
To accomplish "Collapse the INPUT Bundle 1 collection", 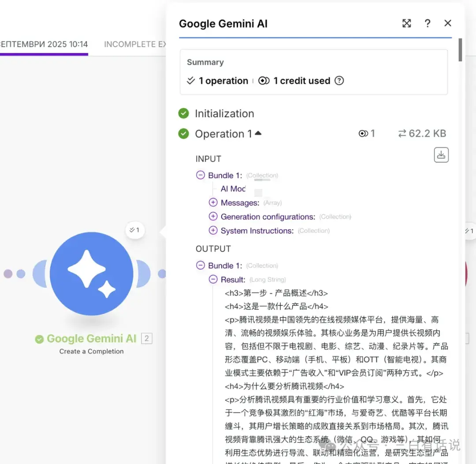I will [201, 175].
